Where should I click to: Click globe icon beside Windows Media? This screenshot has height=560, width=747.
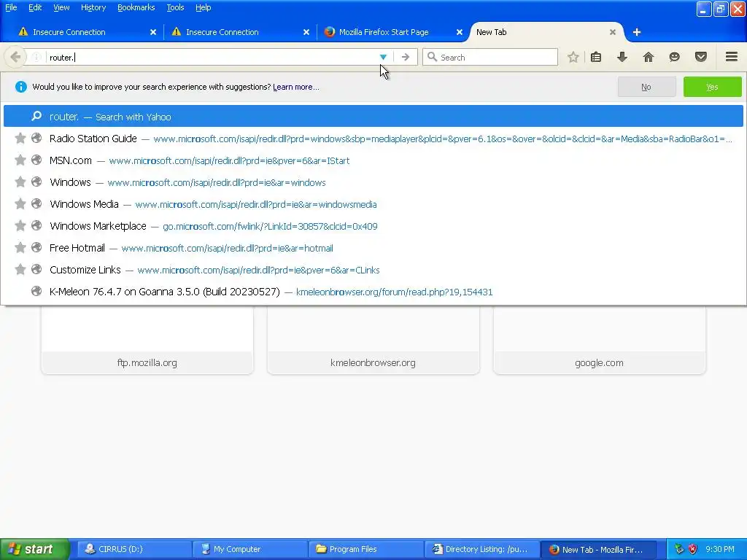point(36,204)
